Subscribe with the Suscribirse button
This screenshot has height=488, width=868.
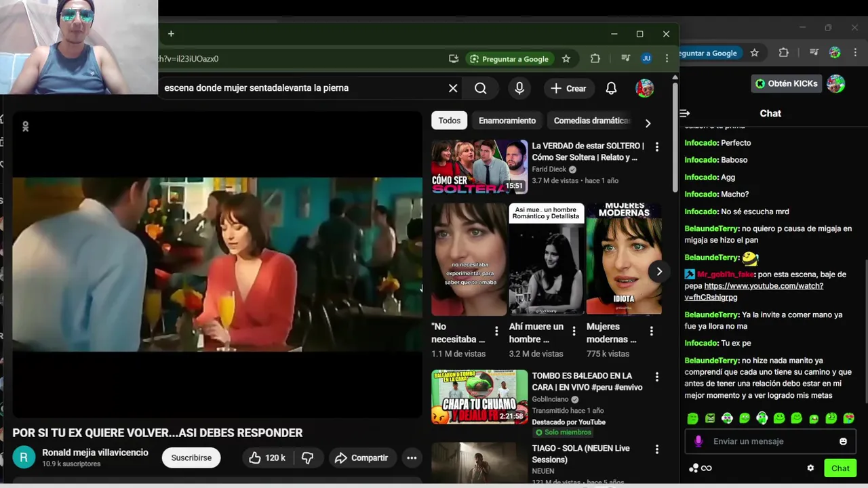click(x=191, y=457)
